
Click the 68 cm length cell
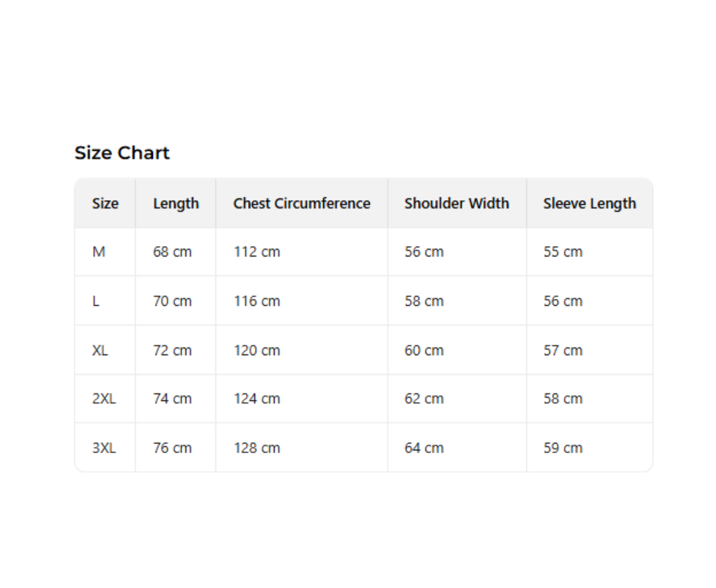pyautogui.click(x=172, y=252)
